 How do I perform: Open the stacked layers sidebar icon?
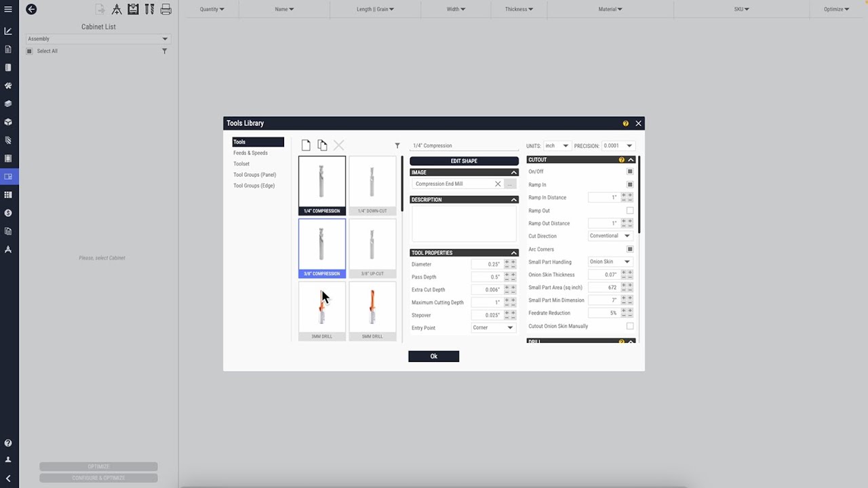tap(8, 104)
